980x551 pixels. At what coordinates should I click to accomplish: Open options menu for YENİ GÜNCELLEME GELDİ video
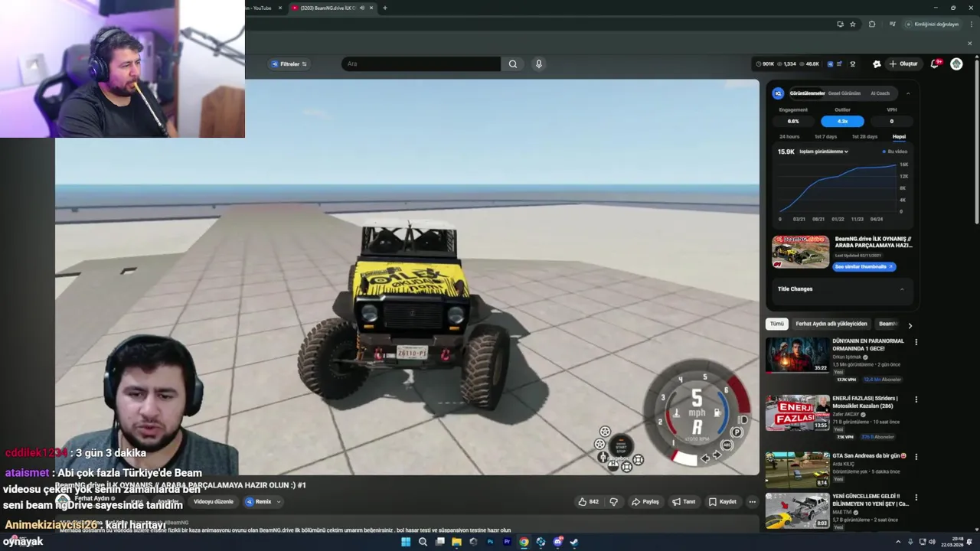click(x=916, y=497)
